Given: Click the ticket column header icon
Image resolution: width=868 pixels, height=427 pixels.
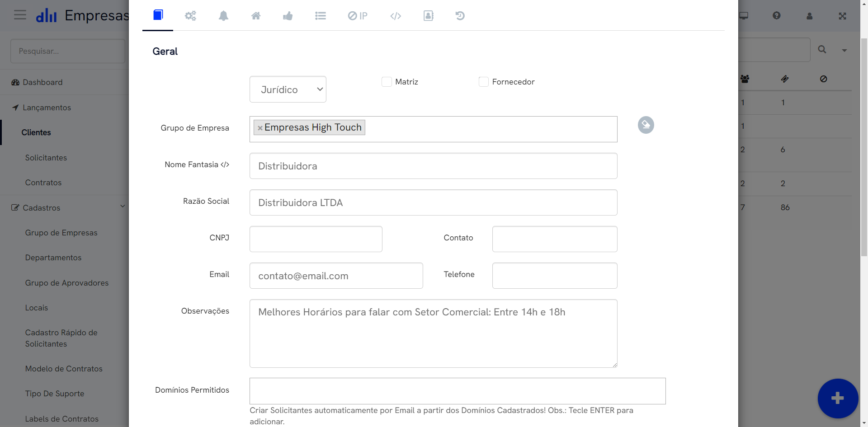Looking at the screenshot, I should (x=785, y=79).
